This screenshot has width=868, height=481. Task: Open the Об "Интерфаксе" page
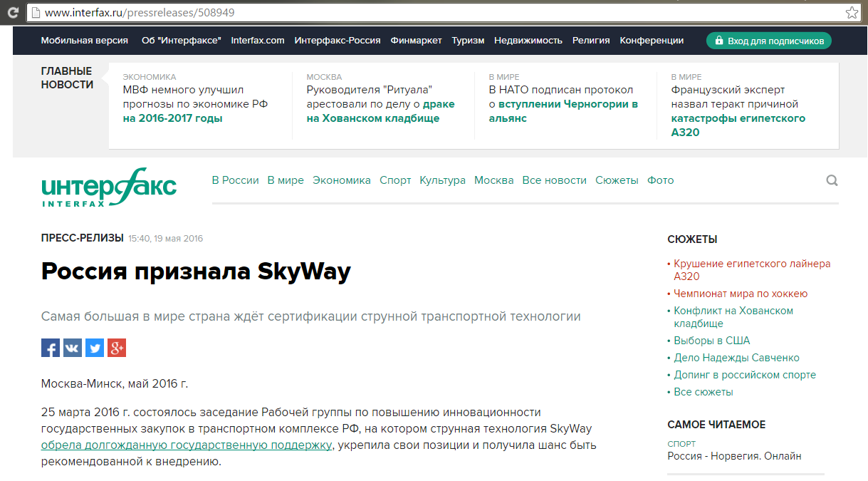tap(182, 41)
